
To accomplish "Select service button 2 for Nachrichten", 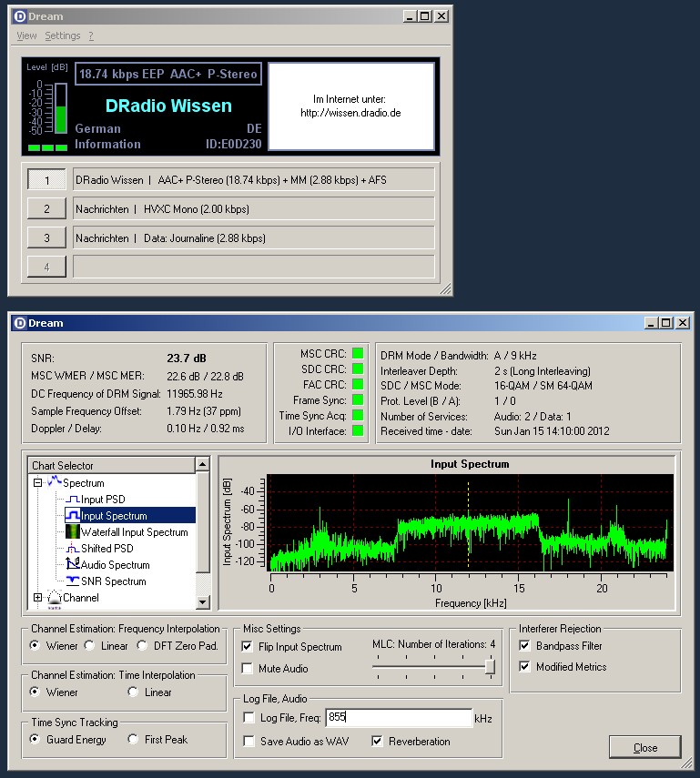I will (46, 209).
